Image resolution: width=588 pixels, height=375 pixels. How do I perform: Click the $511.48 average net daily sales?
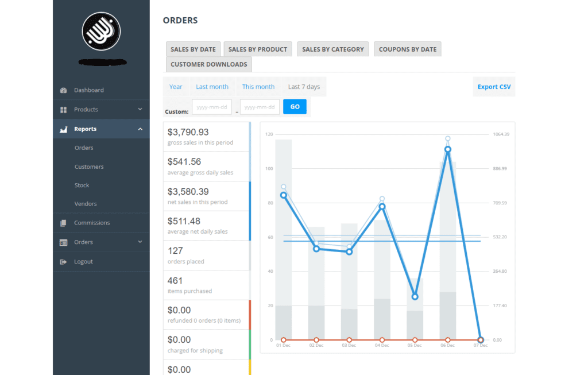[x=207, y=226]
